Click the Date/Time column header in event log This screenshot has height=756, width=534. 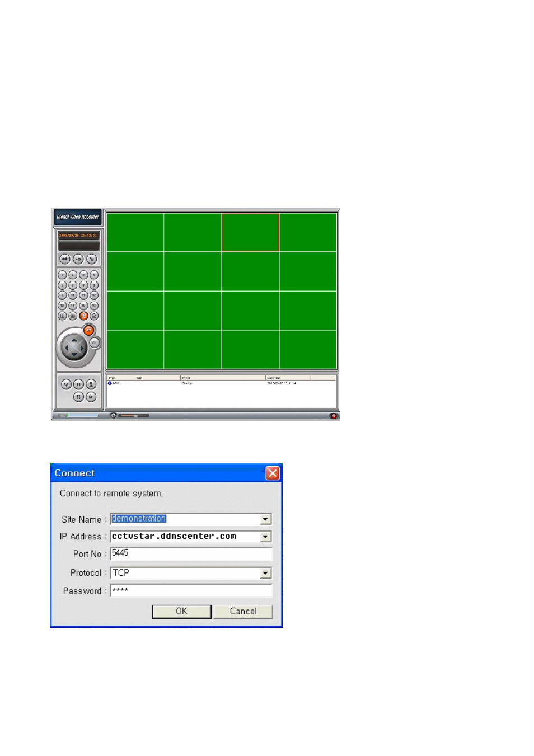[x=288, y=378]
